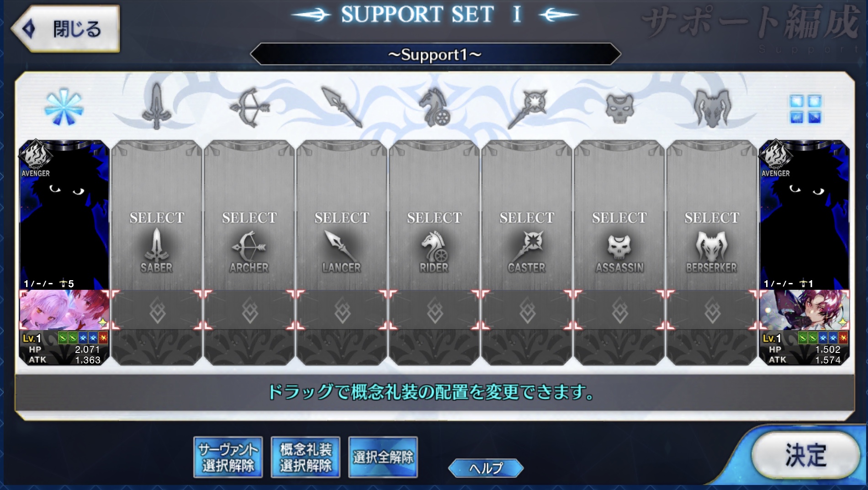The image size is (868, 490).
Task: Open the ヘルプ help button
Action: [486, 468]
